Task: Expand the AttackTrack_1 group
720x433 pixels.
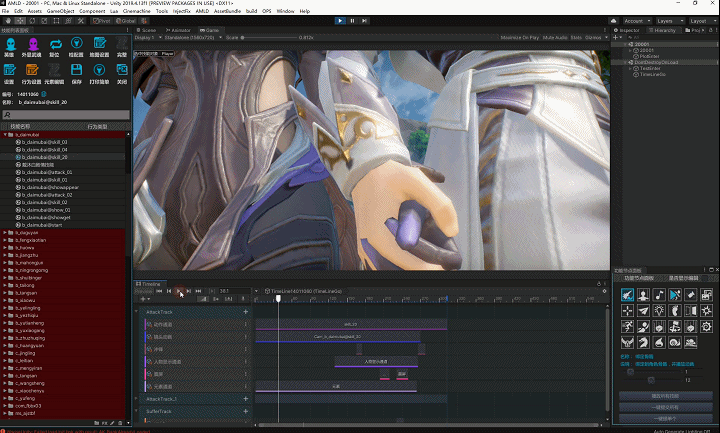Action: [x=136, y=399]
